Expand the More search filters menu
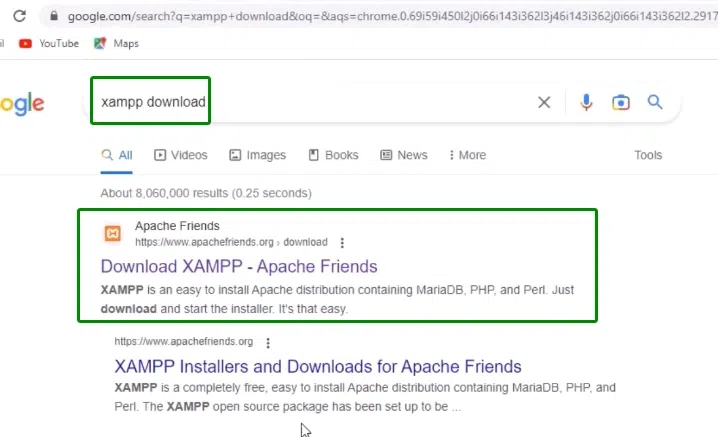 pyautogui.click(x=467, y=155)
